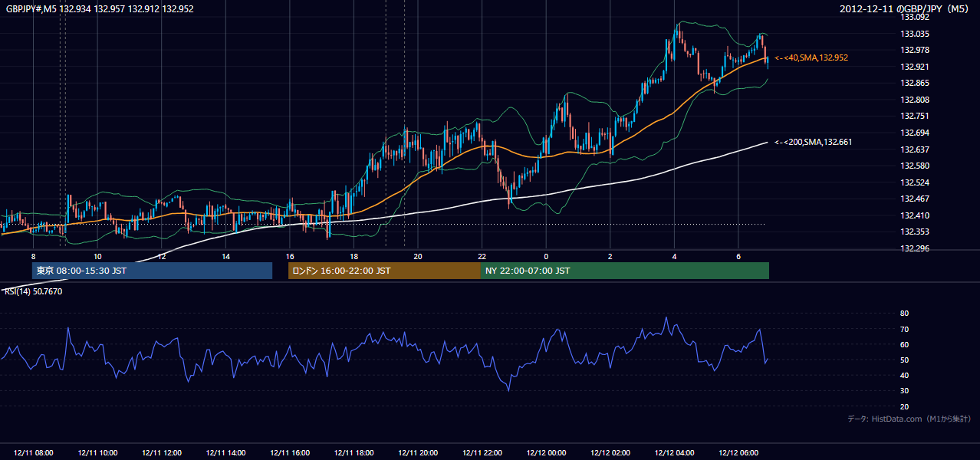Click price axis label 132.410
Screen dimensions: 980x460
[x=915, y=215]
